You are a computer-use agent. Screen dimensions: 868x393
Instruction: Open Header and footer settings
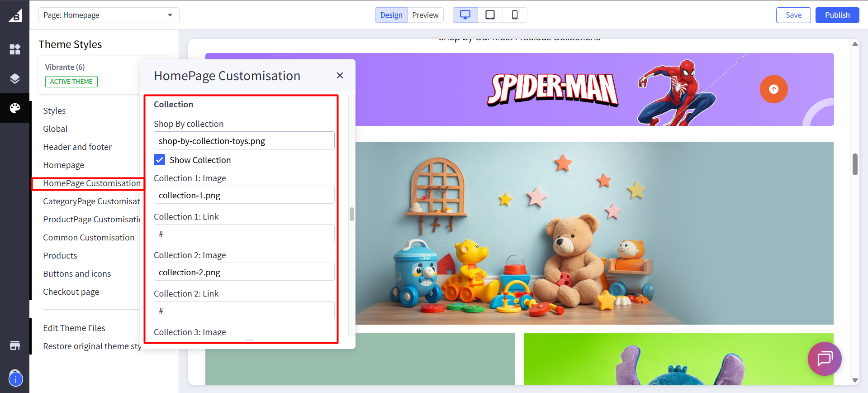pos(77,147)
